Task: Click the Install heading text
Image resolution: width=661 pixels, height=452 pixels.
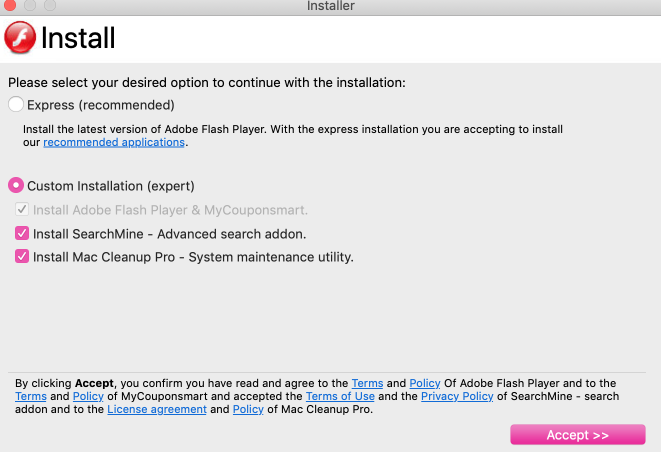Action: 78,39
